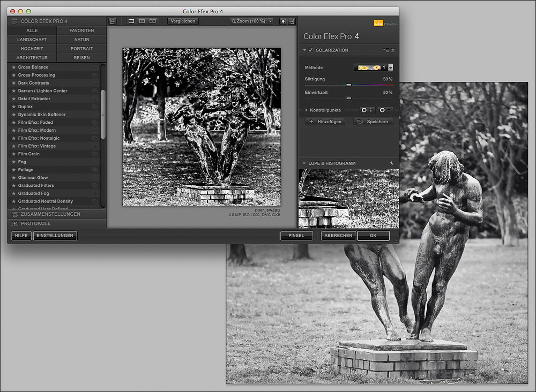
Task: Show the ARCHITEKTUR filter category
Action: [x=32, y=58]
